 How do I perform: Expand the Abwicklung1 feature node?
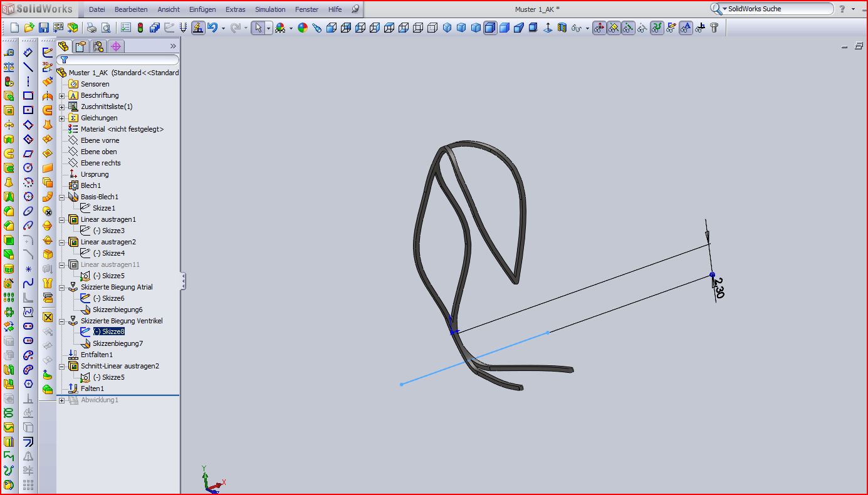click(x=62, y=400)
